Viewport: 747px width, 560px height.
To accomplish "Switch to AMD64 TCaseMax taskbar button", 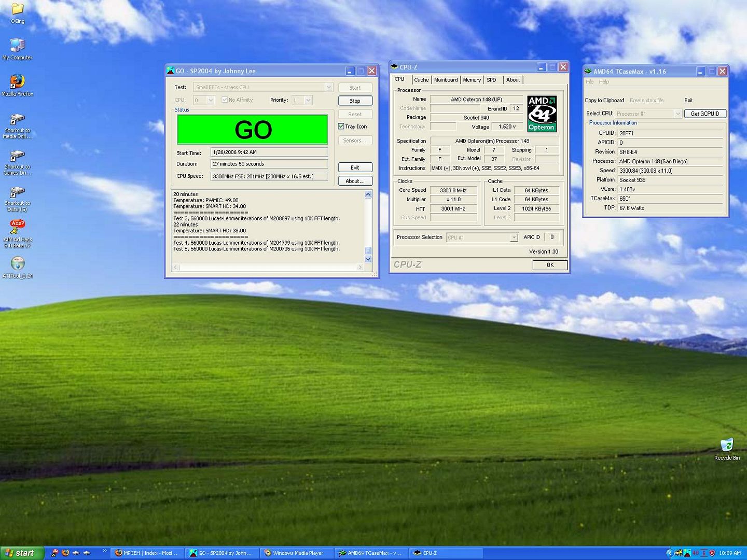I will point(370,553).
